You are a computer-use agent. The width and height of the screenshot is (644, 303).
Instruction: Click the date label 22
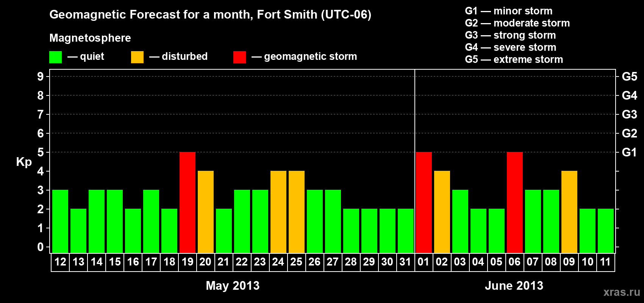pos(242,262)
